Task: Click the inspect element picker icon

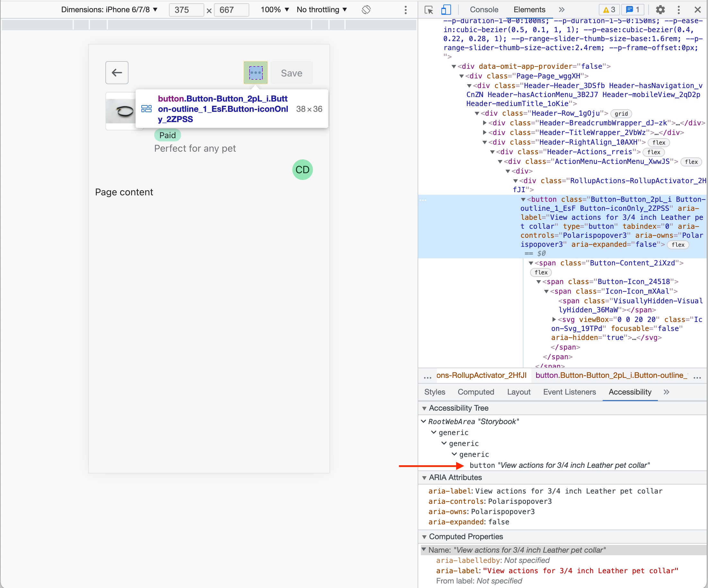Action: 429,10
